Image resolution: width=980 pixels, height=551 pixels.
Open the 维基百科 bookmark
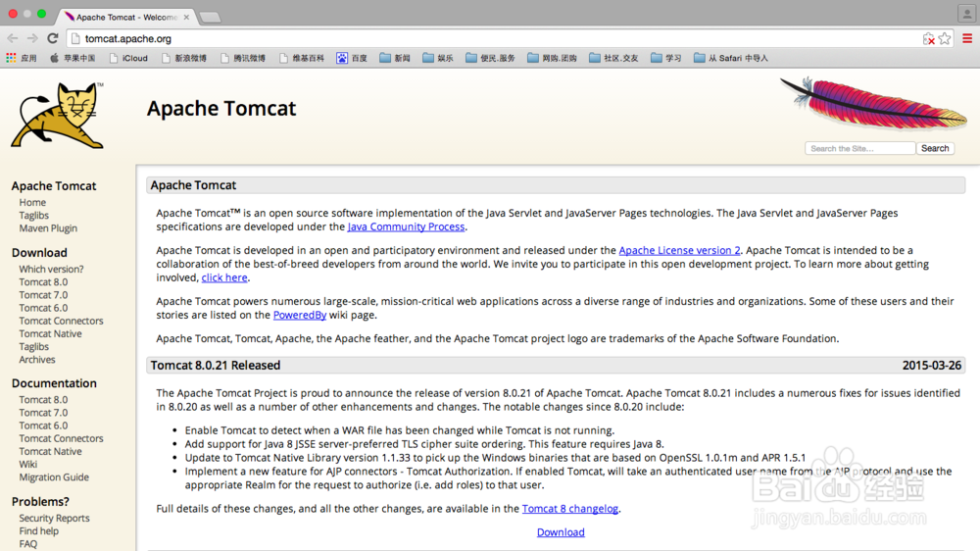tap(302, 58)
